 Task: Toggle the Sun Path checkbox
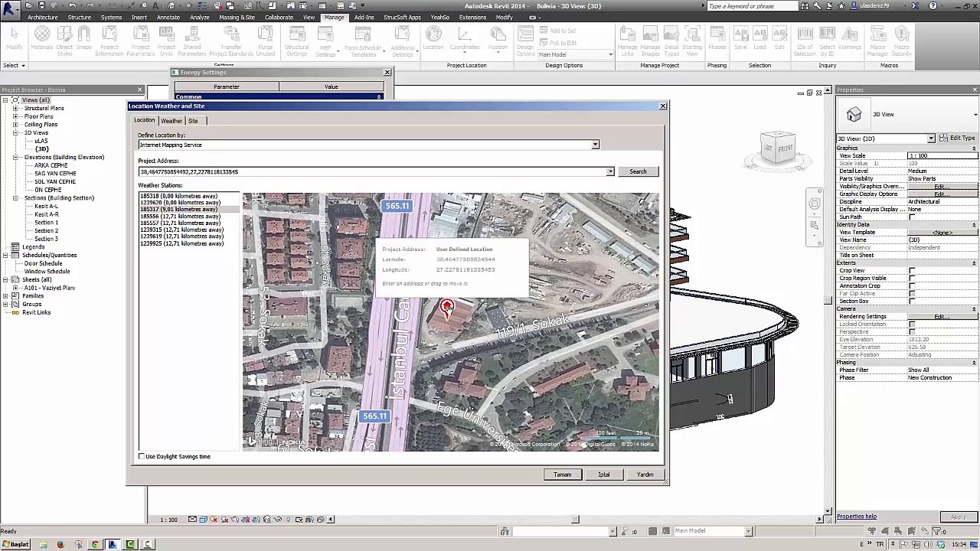912,217
